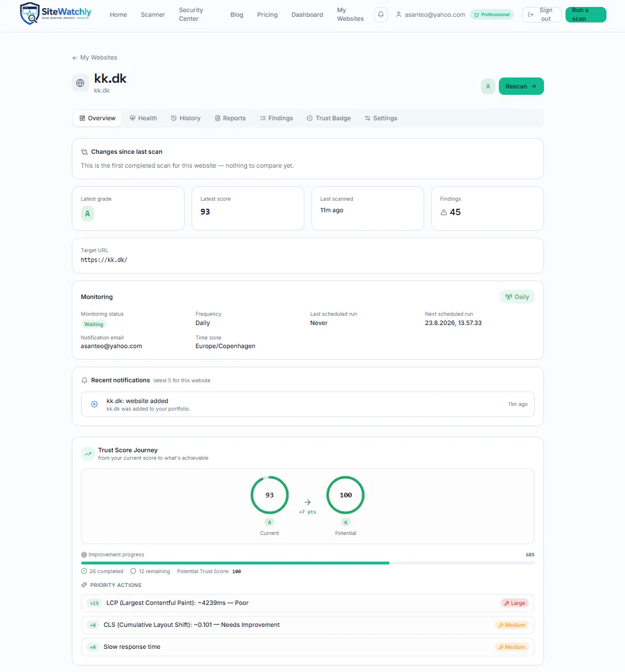Viewport: 625px width, 672px height.
Task: Click the sign out arrow icon
Action: 531,14
